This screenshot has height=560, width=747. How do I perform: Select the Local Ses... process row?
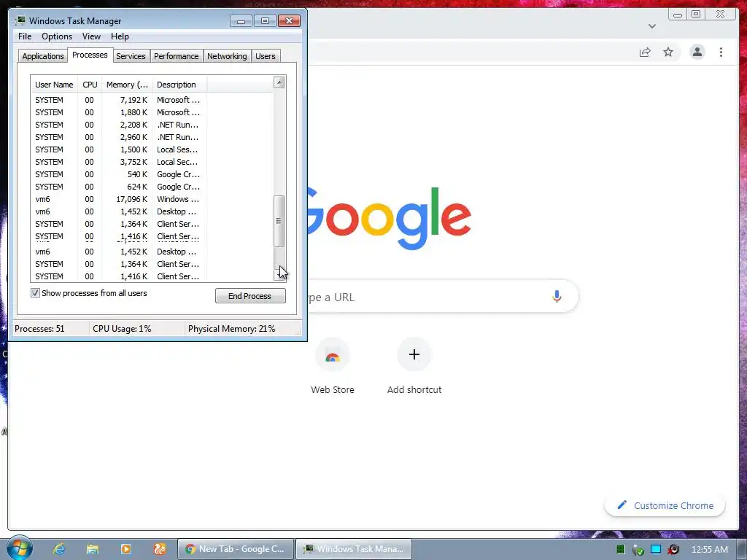152,149
